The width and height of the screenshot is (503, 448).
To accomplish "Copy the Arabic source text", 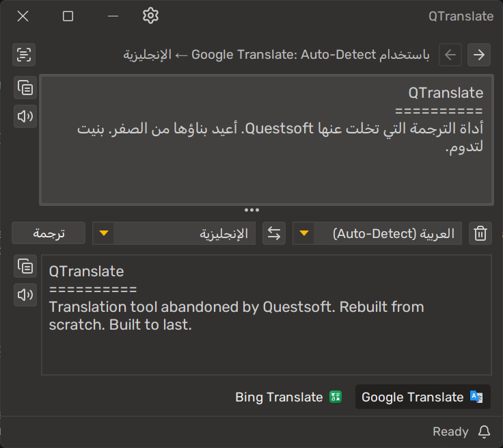I will pos(25,88).
